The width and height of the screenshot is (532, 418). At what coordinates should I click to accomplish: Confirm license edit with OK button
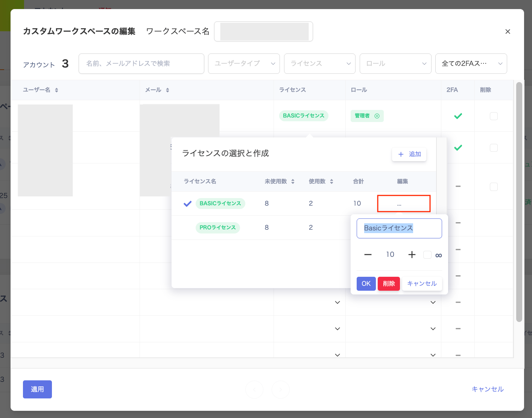(x=366, y=284)
